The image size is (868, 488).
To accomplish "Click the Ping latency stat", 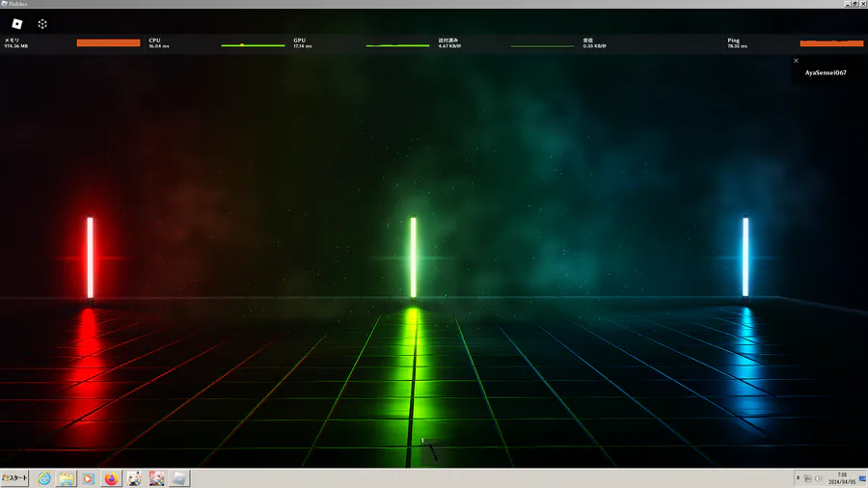I will click(738, 43).
